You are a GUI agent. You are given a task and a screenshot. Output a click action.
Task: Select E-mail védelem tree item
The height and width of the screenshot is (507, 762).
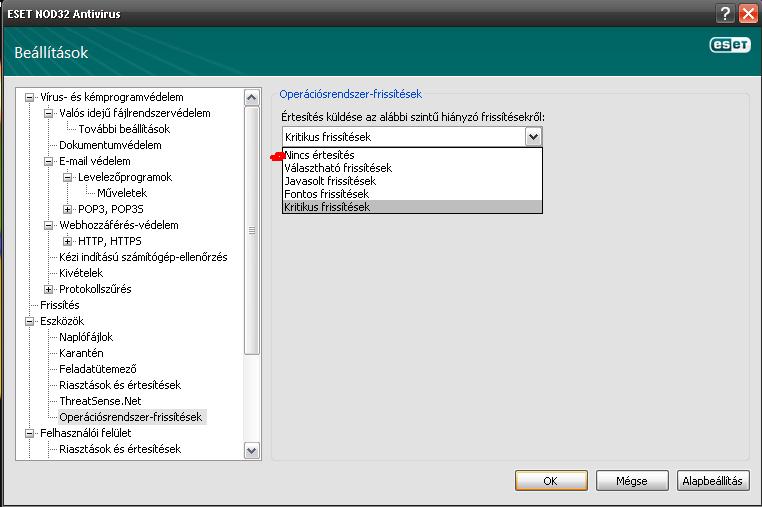(95, 161)
